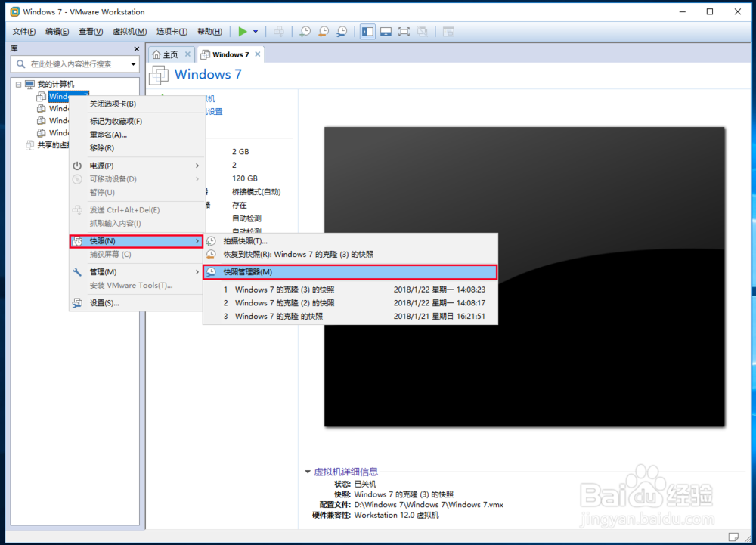
Task: Click the revert icon beside 恢复到快照(R)
Action: point(211,255)
